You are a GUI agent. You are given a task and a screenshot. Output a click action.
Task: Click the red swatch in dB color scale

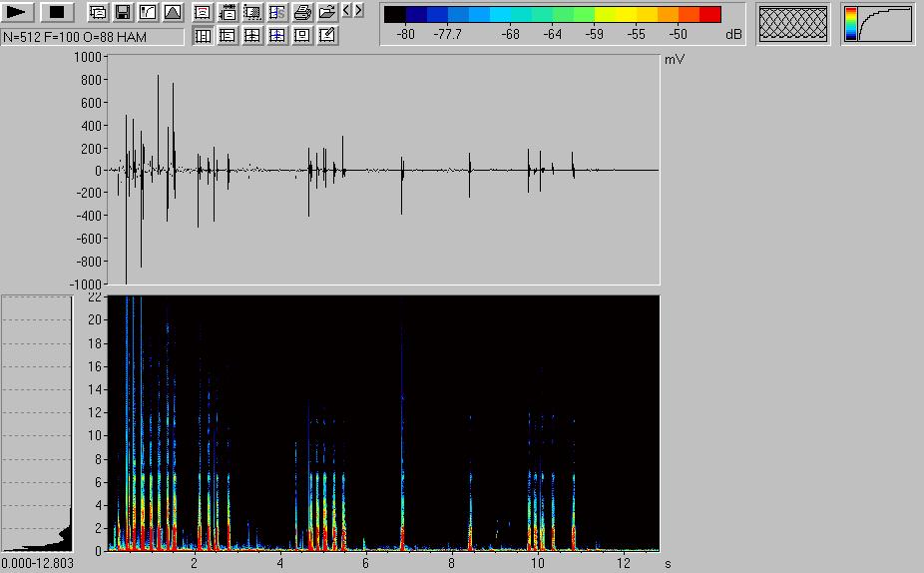709,15
